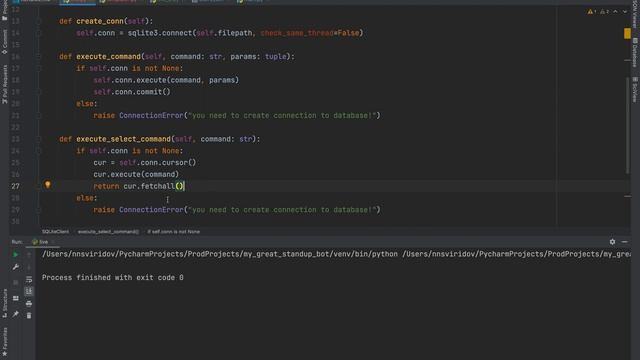Click 'cur = self.conn.cursor()' line

(144, 162)
